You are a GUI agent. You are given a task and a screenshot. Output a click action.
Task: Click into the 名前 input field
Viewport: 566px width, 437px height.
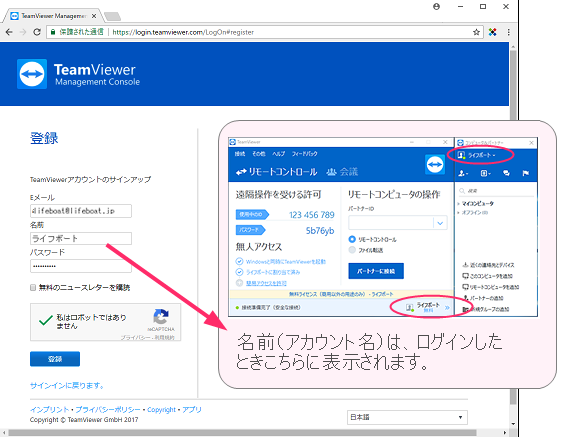coord(81,239)
